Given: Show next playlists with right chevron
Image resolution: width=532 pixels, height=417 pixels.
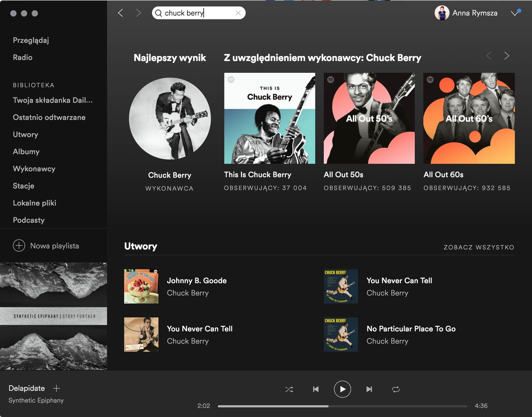Looking at the screenshot, I should click(x=507, y=56).
